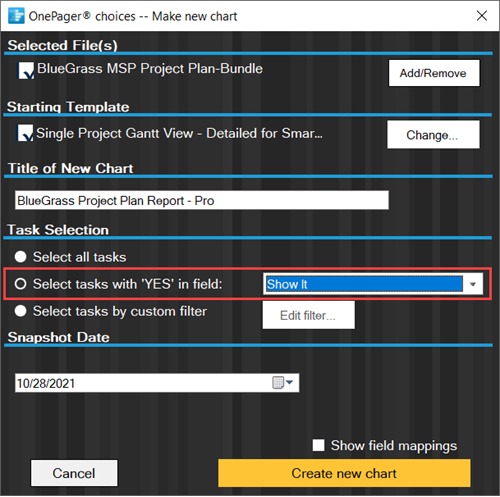Expand the Show It field dropdown arrow
The width and height of the screenshot is (500, 497).
click(x=473, y=284)
